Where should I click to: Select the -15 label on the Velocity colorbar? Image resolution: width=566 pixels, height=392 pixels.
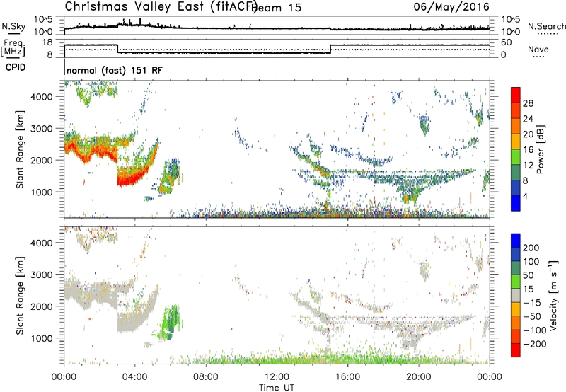click(532, 303)
